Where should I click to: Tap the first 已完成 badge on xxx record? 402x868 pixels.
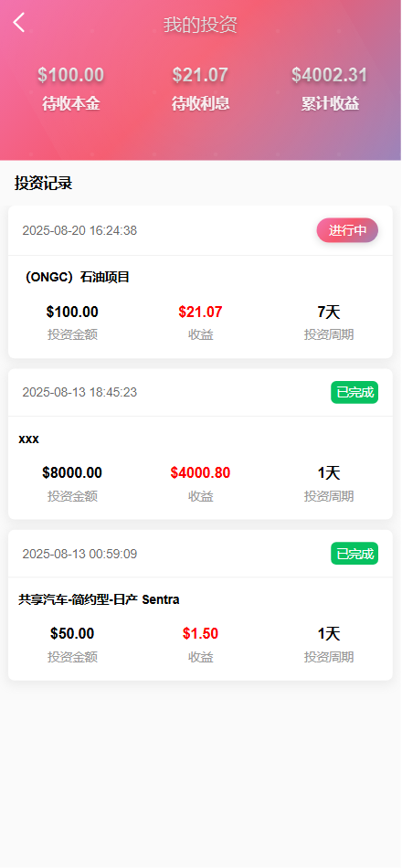point(354,393)
